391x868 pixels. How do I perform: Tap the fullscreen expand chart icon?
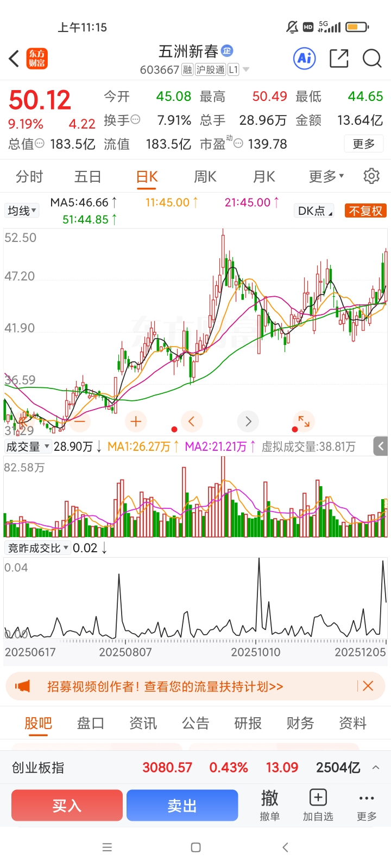[304, 421]
